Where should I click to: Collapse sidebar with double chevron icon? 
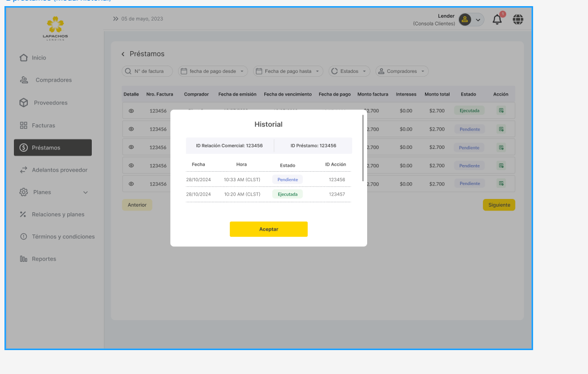[x=116, y=19]
